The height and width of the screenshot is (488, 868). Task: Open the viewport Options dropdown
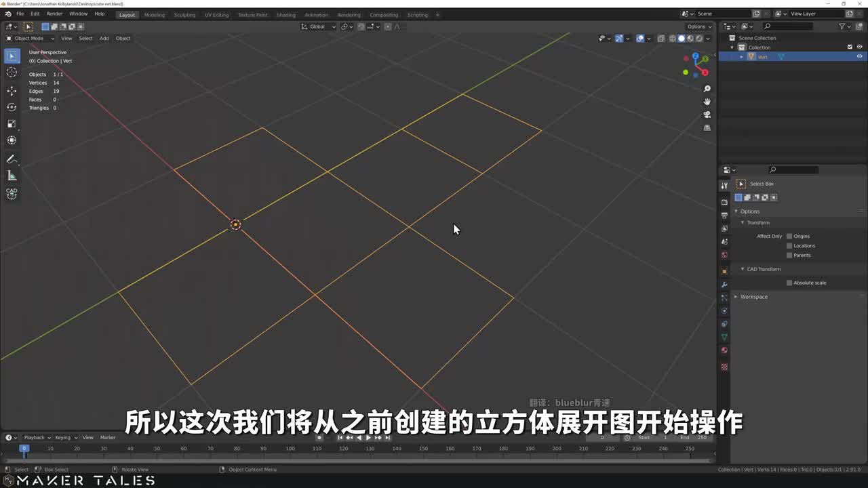point(699,26)
